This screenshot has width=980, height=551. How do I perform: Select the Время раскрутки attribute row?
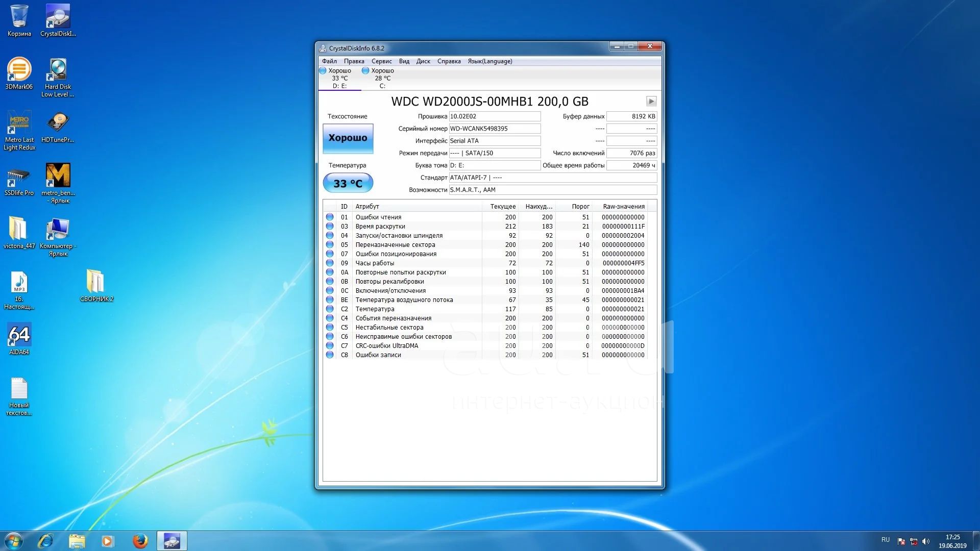pos(485,227)
